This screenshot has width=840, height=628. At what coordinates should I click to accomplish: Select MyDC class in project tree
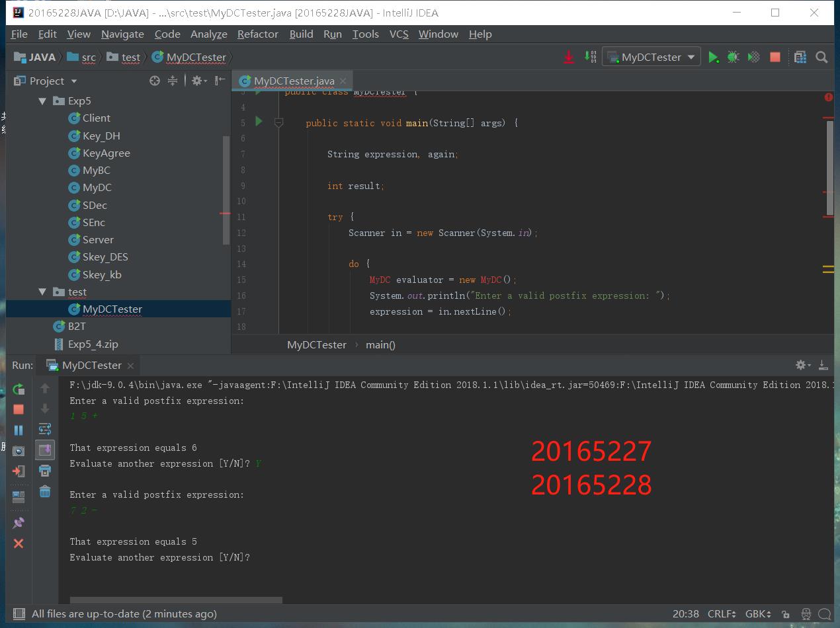pyautogui.click(x=97, y=187)
